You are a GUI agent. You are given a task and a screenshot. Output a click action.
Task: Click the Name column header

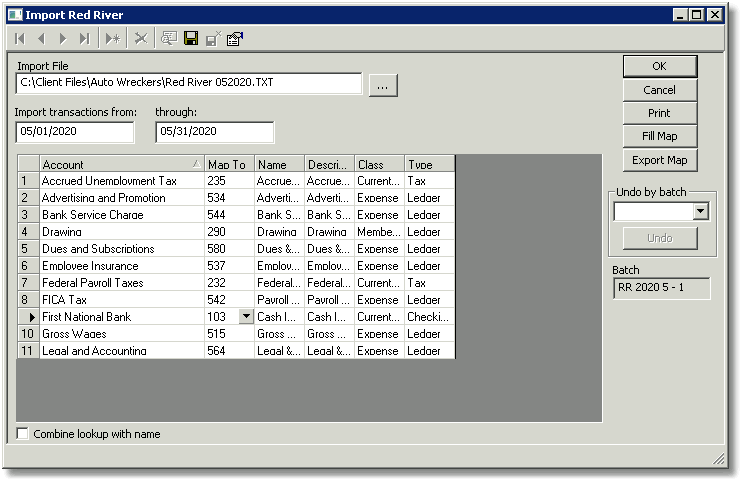(280, 164)
